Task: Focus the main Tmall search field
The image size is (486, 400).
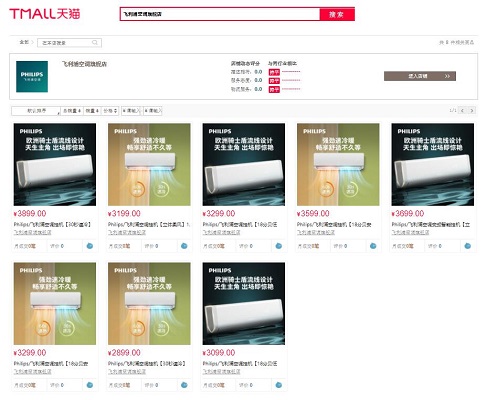Action: point(220,14)
